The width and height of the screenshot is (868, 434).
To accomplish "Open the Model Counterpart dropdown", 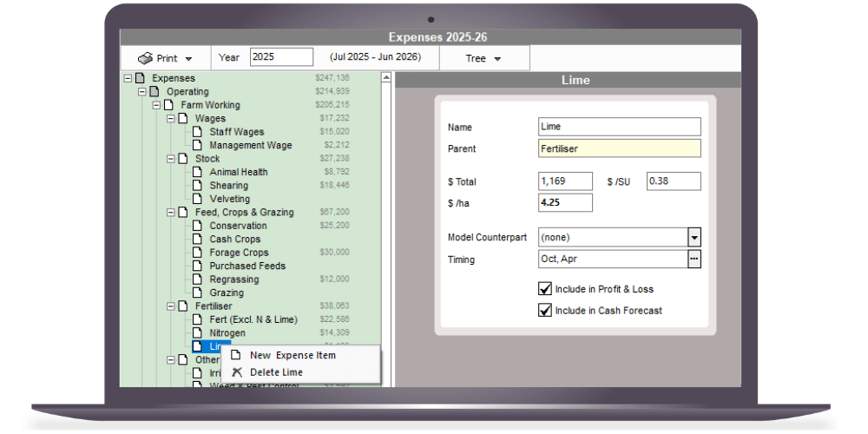I will click(694, 237).
